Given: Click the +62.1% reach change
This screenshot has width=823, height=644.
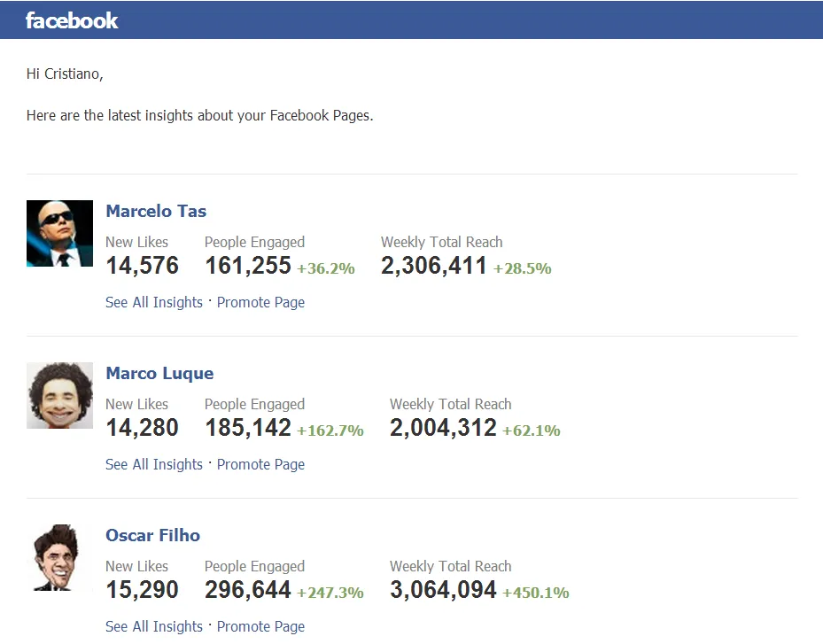Looking at the screenshot, I should pos(532,431).
